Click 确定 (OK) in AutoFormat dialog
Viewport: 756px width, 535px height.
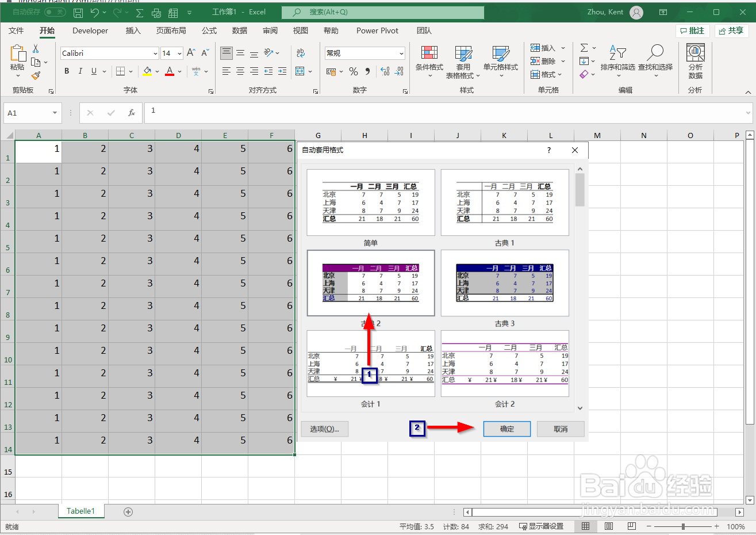coord(507,429)
